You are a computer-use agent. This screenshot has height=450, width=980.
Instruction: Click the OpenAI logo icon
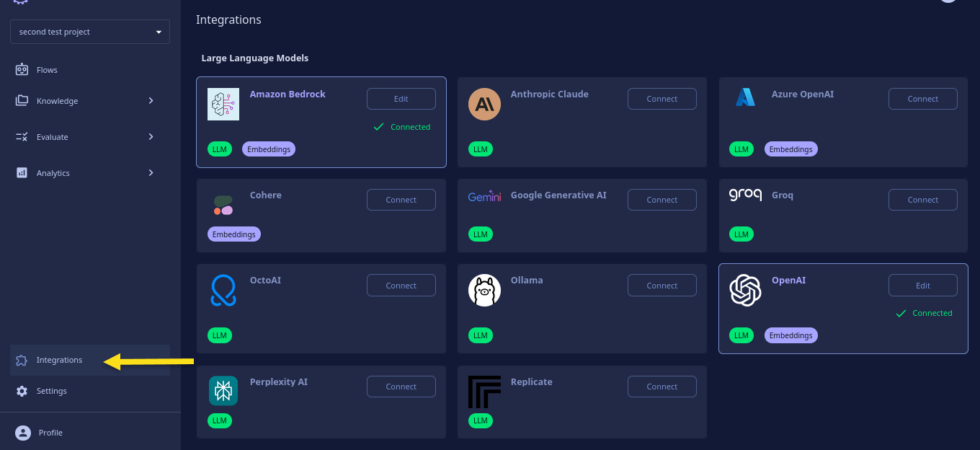tap(745, 290)
